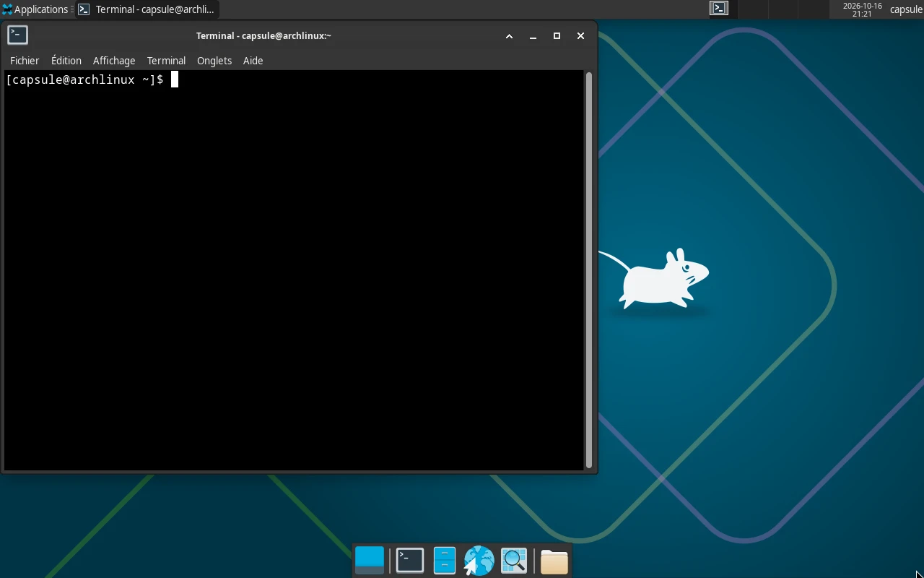Open the Terminal menu in menu bar
The height and width of the screenshot is (578, 924).
click(x=166, y=61)
